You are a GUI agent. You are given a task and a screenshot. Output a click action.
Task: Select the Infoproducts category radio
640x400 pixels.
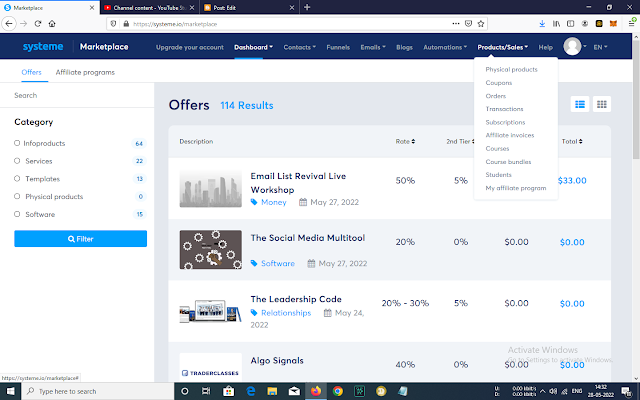click(x=17, y=143)
